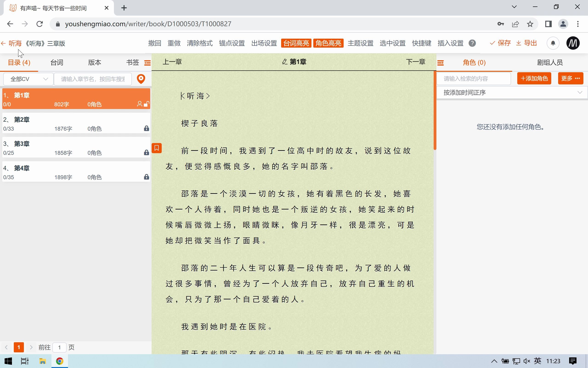Open the Chrome tab search chevron
The width and height of the screenshot is (588, 368).
[x=514, y=7]
